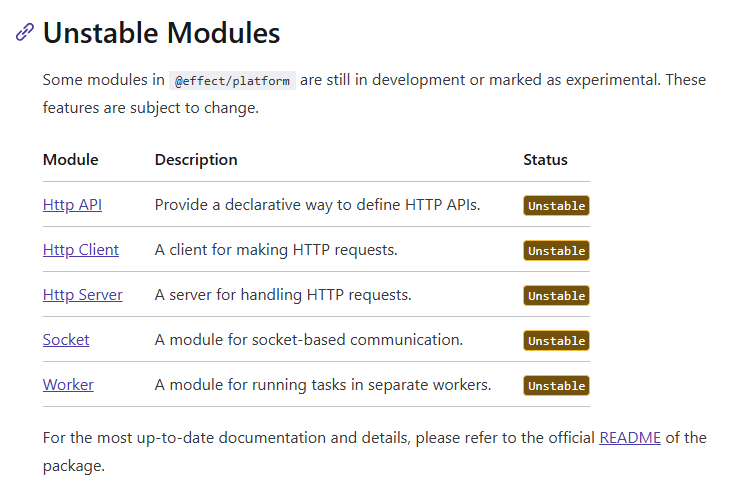Visit the Worker module link
This screenshot has width=754, height=491.
pyautogui.click(x=68, y=385)
